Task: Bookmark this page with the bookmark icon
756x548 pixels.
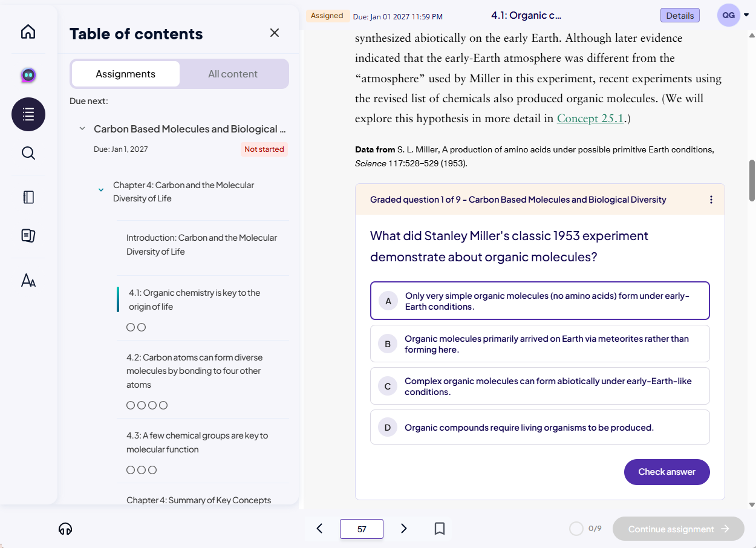Action: (440, 529)
